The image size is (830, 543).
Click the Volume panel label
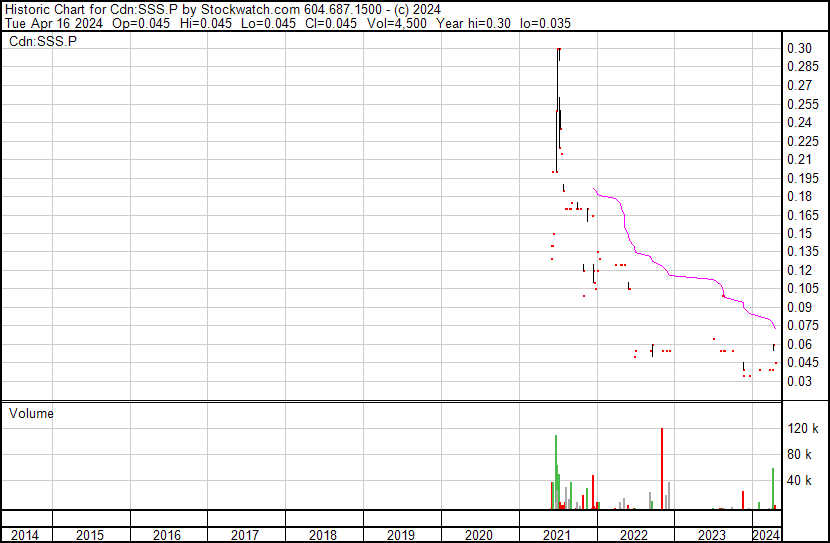pyautogui.click(x=31, y=413)
